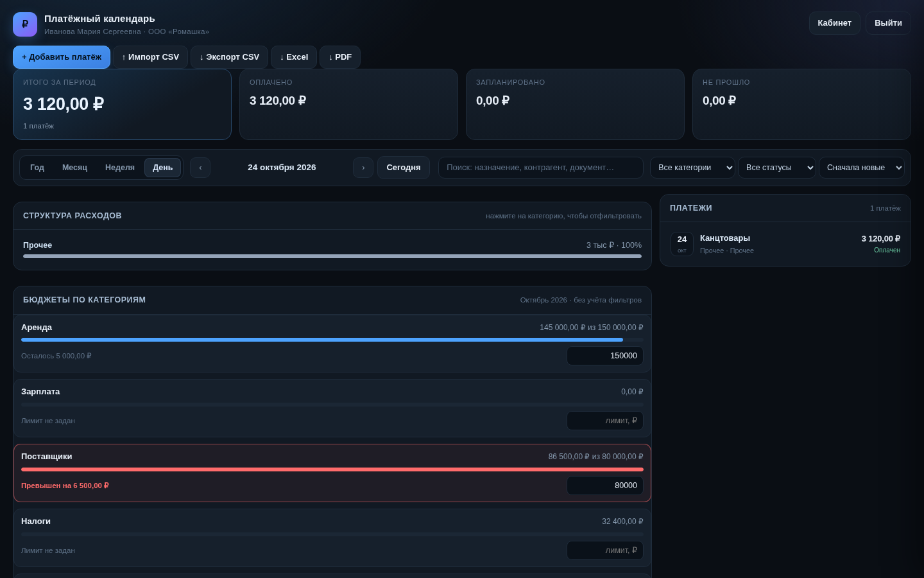924x578 pixels.
Task: Switch period view to Месяц
Action: (74, 168)
